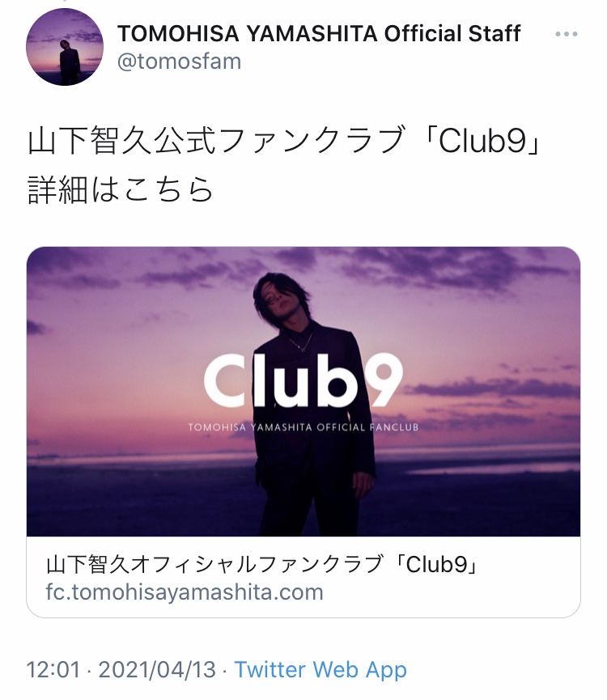Open the tweet's three-dot more options menu
The height and width of the screenshot is (700, 607).
tap(567, 34)
